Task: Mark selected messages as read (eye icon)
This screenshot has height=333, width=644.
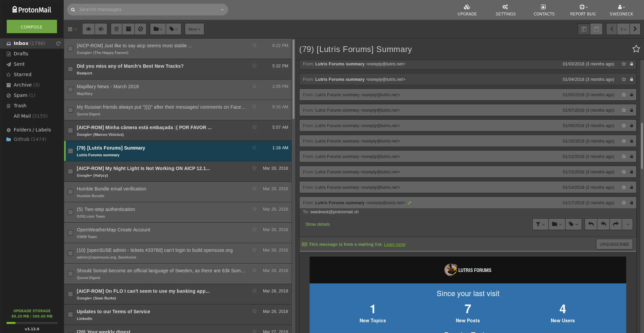Action: [x=88, y=29]
